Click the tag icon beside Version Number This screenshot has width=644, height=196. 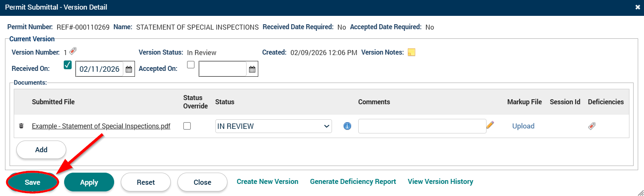point(73,51)
